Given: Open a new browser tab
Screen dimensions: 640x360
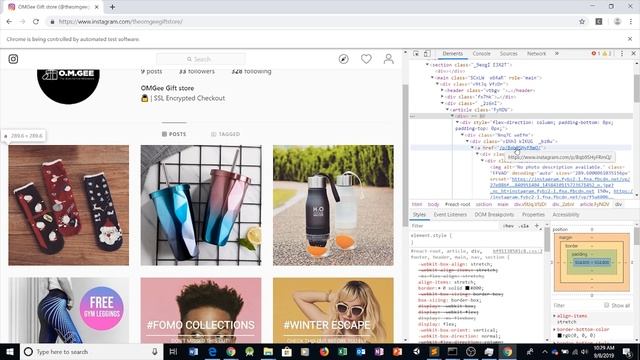Looking at the screenshot, I should point(112,7).
